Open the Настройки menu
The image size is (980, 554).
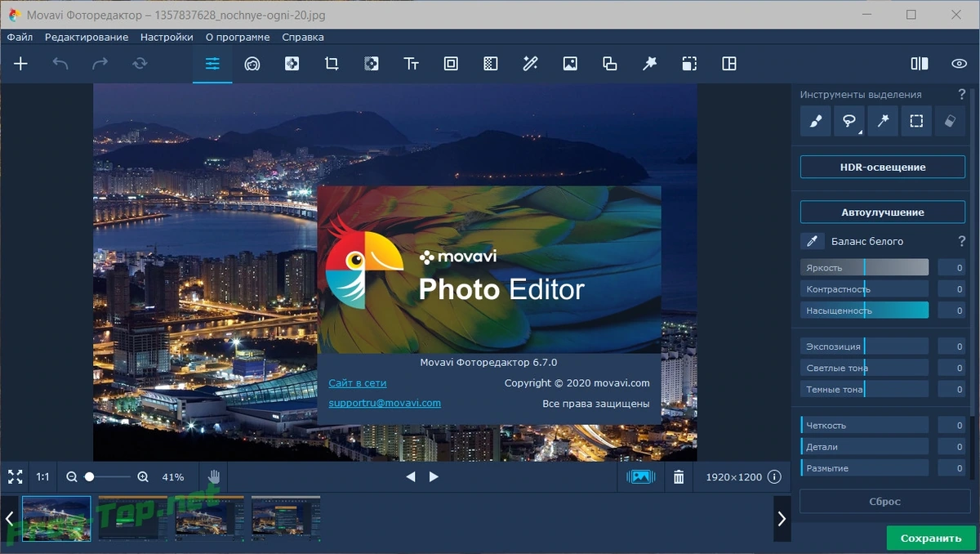click(167, 37)
